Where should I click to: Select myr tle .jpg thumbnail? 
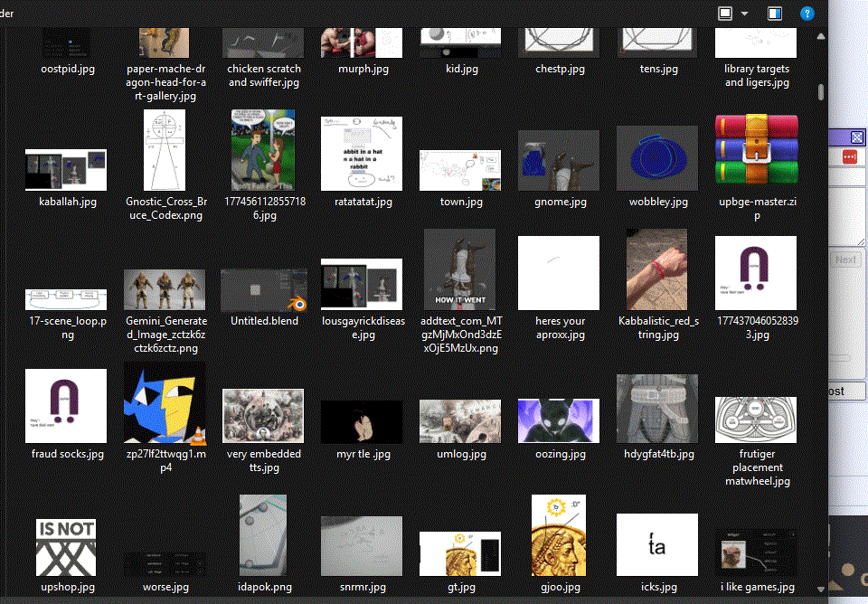362,422
